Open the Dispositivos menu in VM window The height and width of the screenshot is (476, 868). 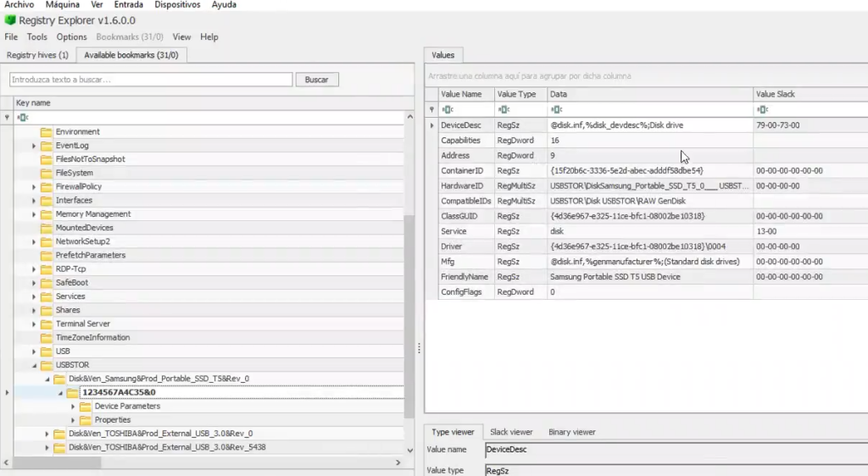[x=177, y=4]
